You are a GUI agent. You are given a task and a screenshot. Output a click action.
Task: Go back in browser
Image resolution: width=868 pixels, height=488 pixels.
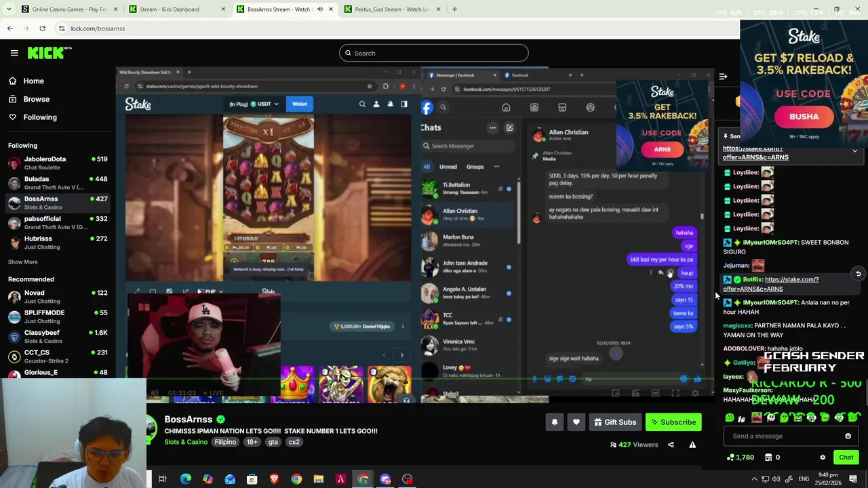tap(9, 28)
